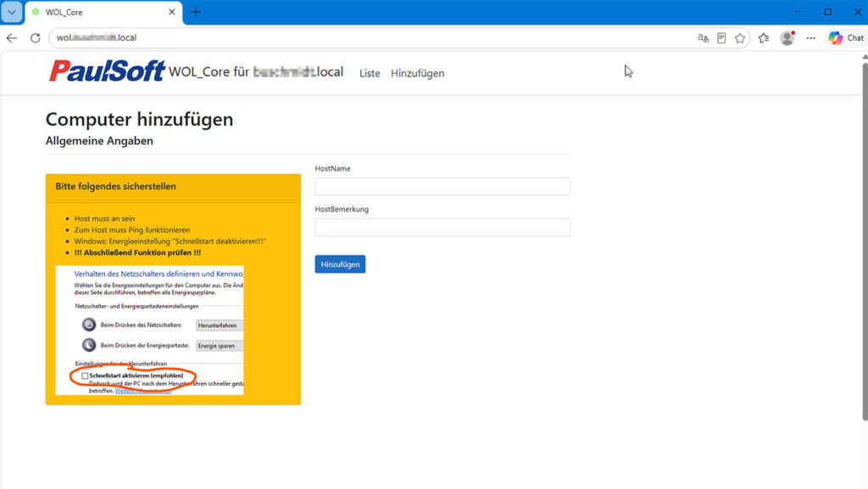The height and width of the screenshot is (489, 868).
Task: Click the power settings screenshot image
Action: (x=149, y=331)
